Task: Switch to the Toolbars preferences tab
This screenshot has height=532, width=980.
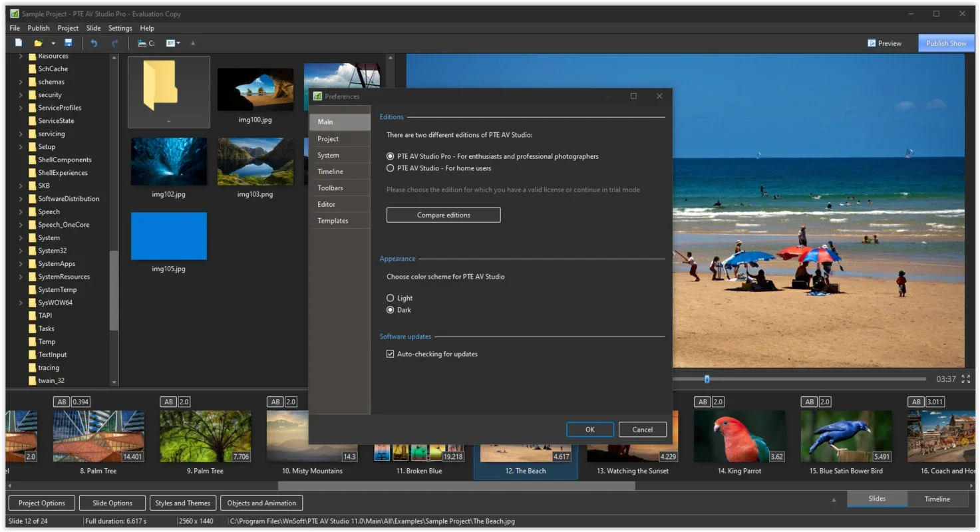Action: (x=339, y=188)
